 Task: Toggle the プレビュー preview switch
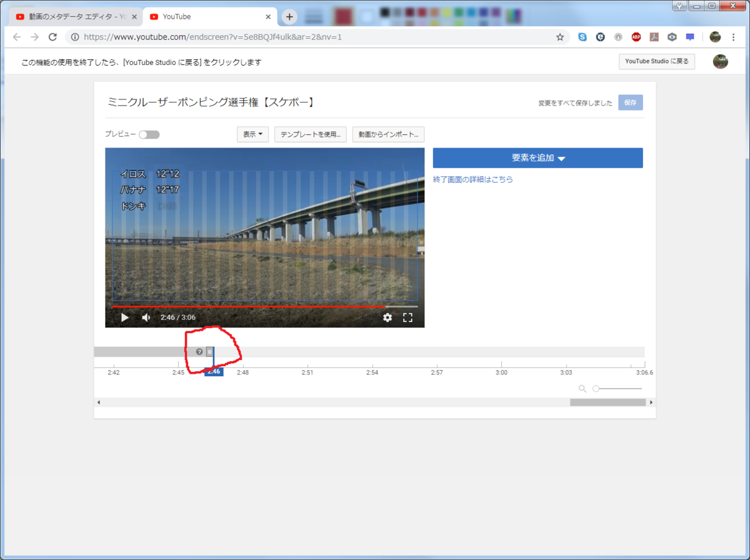149,134
